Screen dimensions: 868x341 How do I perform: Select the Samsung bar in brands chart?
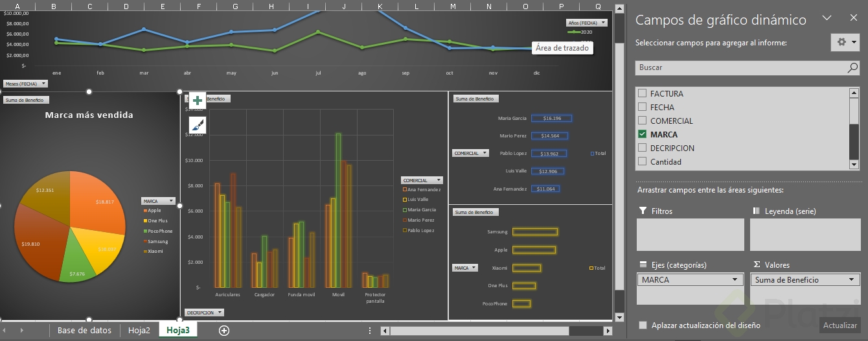[x=535, y=231]
